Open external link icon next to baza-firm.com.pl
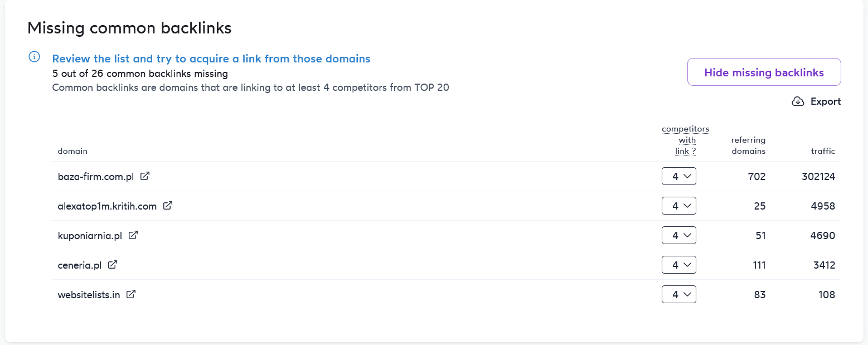 145,176
